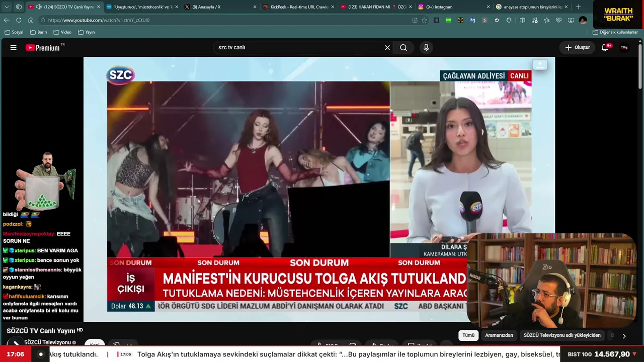Click the SÖZCÜ TV Canlı Yayını video title

click(x=41, y=331)
